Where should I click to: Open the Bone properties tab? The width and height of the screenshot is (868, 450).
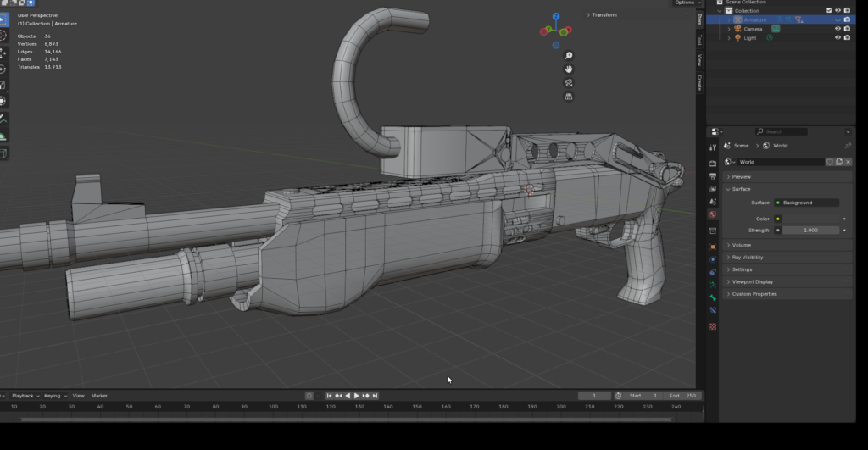713,297
